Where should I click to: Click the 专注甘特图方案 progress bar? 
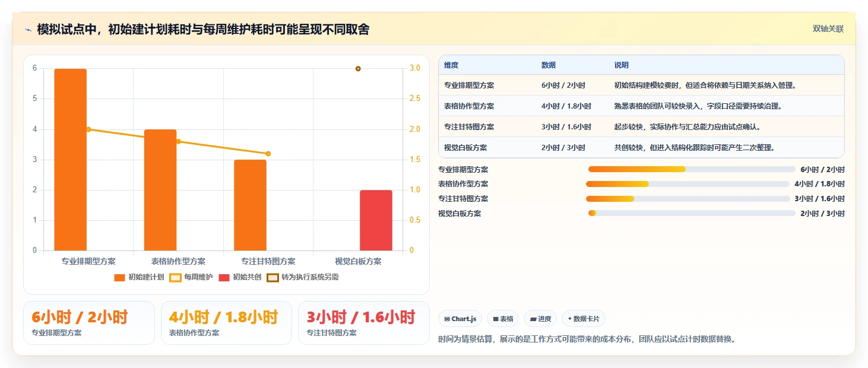(688, 199)
